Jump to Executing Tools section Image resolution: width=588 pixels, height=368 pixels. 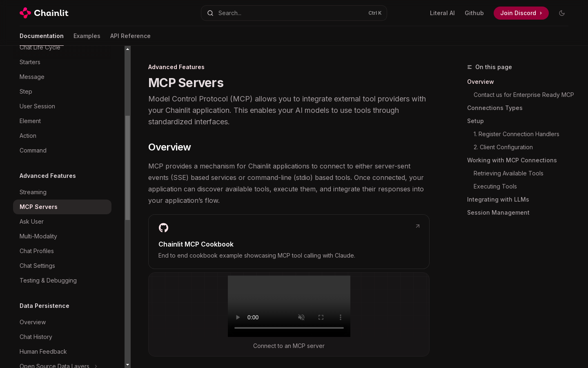coord(495,186)
